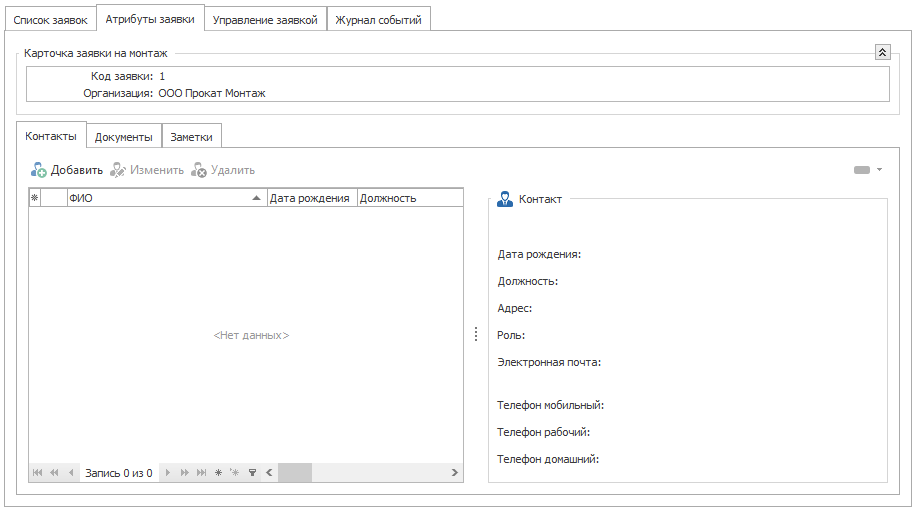
Task: Click the Контакт person icon
Action: (505, 199)
